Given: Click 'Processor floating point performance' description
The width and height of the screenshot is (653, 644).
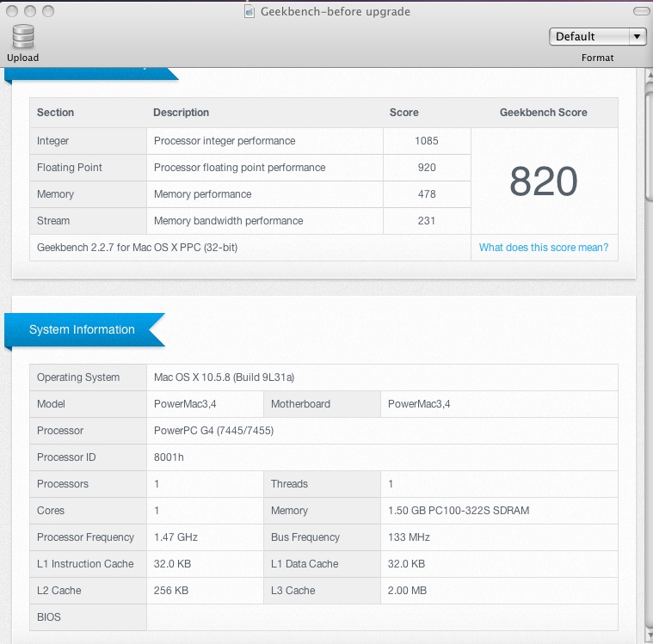Looking at the screenshot, I should tap(239, 168).
